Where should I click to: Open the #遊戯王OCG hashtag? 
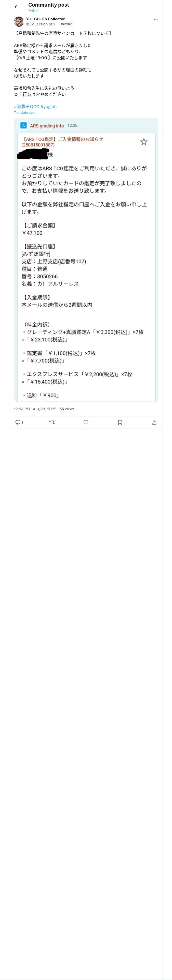click(27, 107)
